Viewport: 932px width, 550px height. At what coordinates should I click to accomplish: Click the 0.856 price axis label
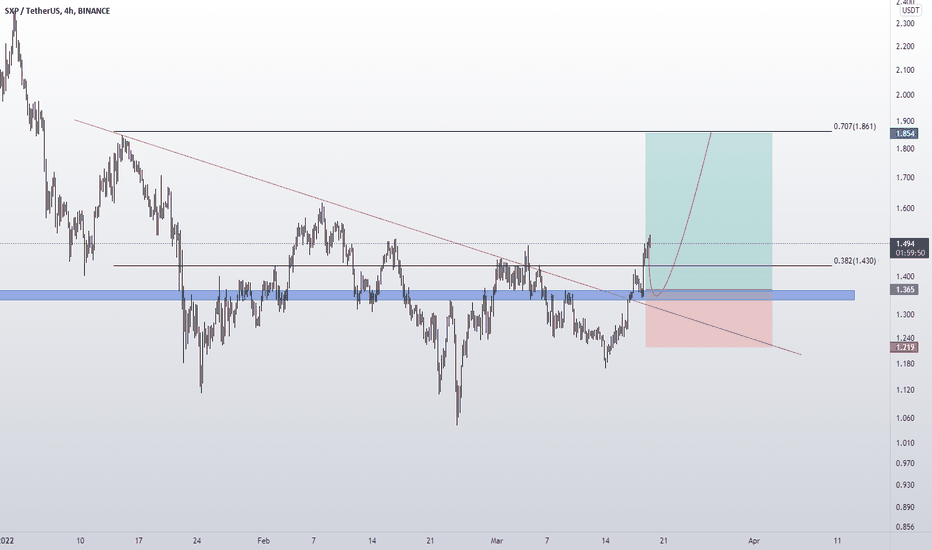pos(905,527)
